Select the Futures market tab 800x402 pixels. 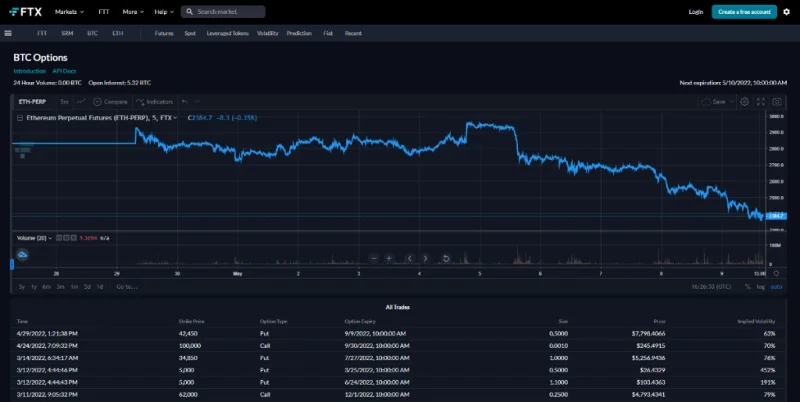click(x=164, y=33)
